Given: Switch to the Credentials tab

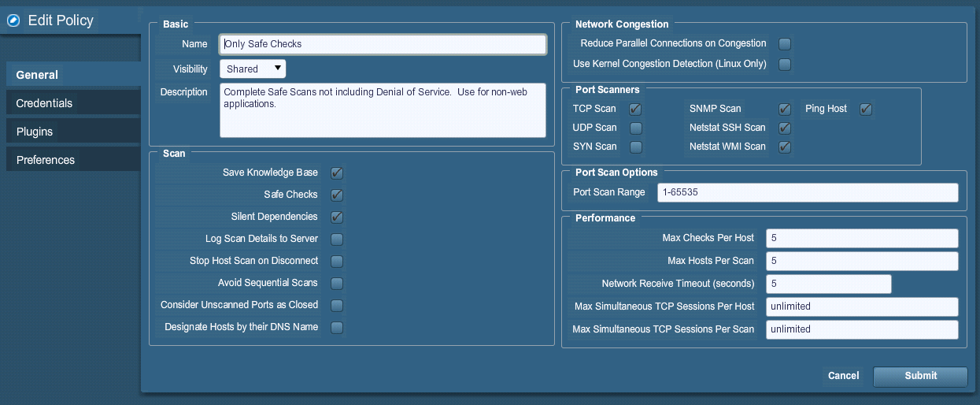Looking at the screenshot, I should point(44,103).
